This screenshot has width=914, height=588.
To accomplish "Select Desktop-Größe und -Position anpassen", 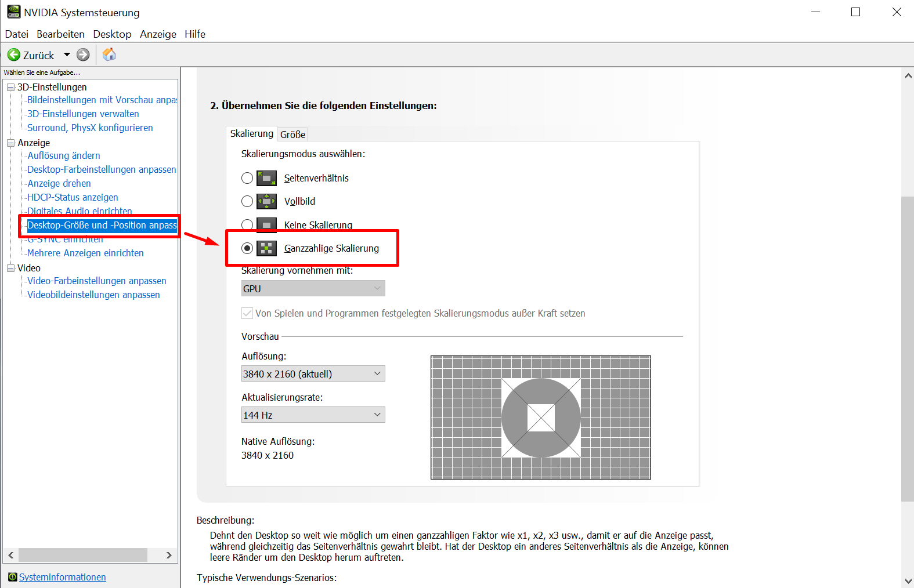I will [102, 225].
